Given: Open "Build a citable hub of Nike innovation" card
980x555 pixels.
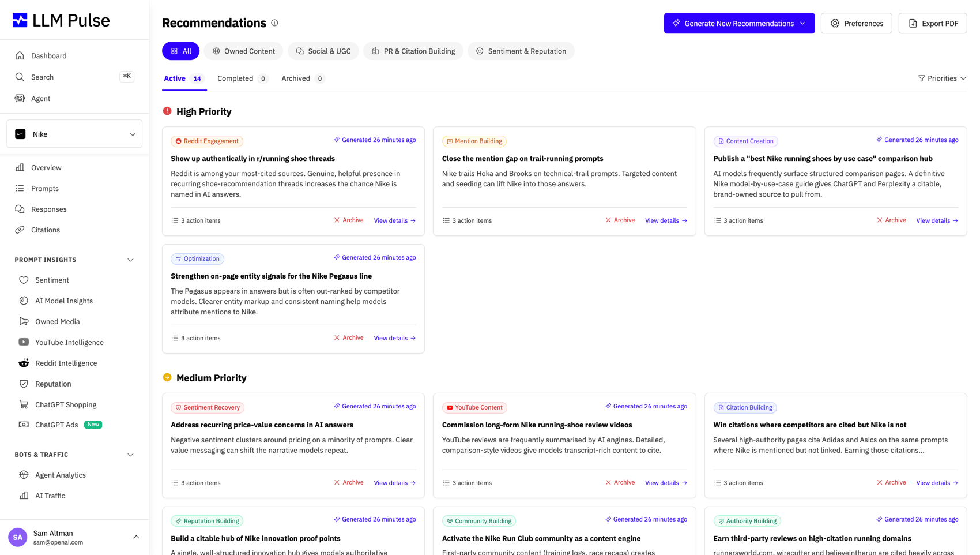Looking at the screenshot, I should [x=255, y=539].
